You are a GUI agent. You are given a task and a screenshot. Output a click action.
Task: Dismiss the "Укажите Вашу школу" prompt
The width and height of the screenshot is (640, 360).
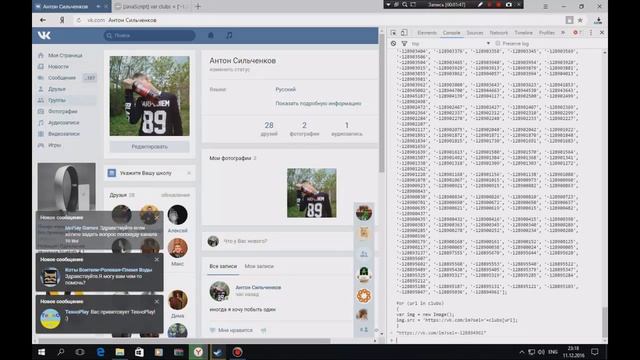[x=189, y=173]
